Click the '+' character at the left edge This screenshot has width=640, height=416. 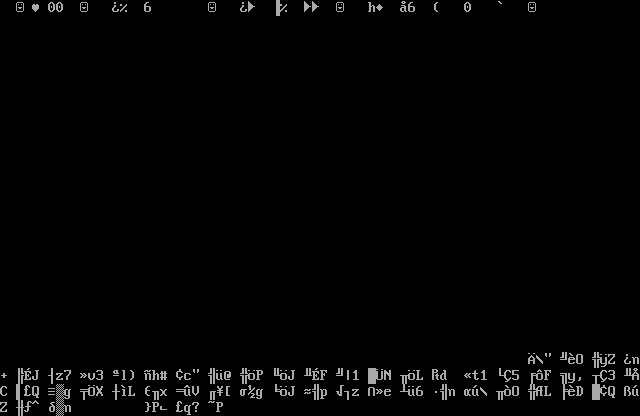4,376
